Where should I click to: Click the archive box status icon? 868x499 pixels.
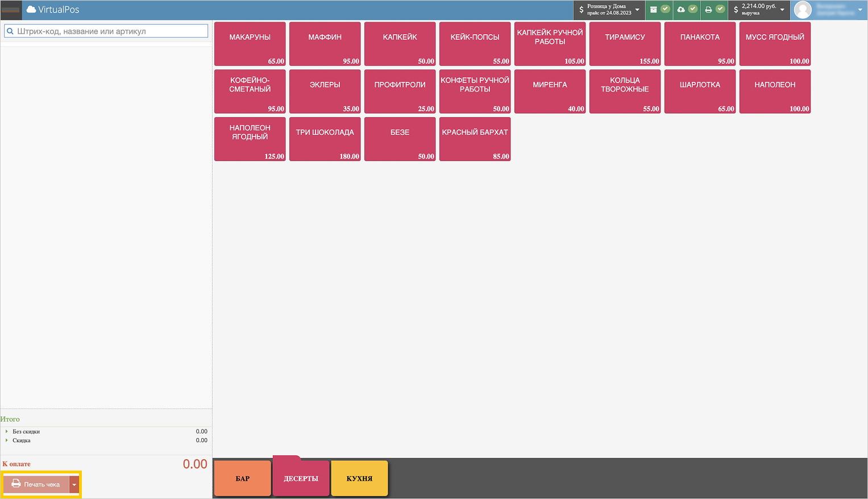[654, 10]
